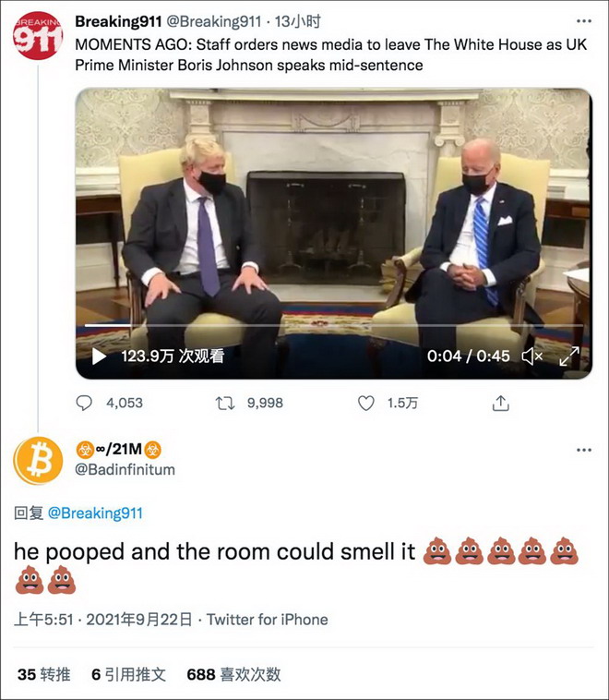Open the @Badinfinitum handle
Image resolution: width=609 pixels, height=700 pixels.
click(125, 469)
